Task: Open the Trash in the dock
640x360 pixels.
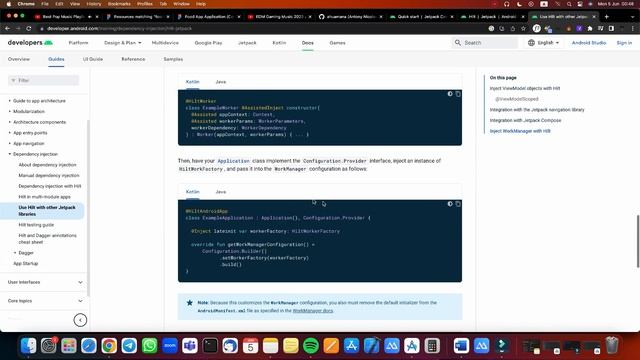Action: pos(611,346)
